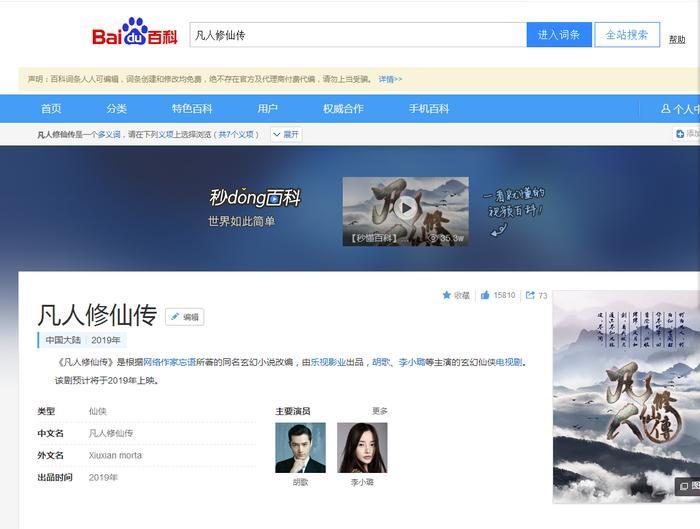Open the 电视剧 link in the summary
700x529 pixels.
[508, 362]
